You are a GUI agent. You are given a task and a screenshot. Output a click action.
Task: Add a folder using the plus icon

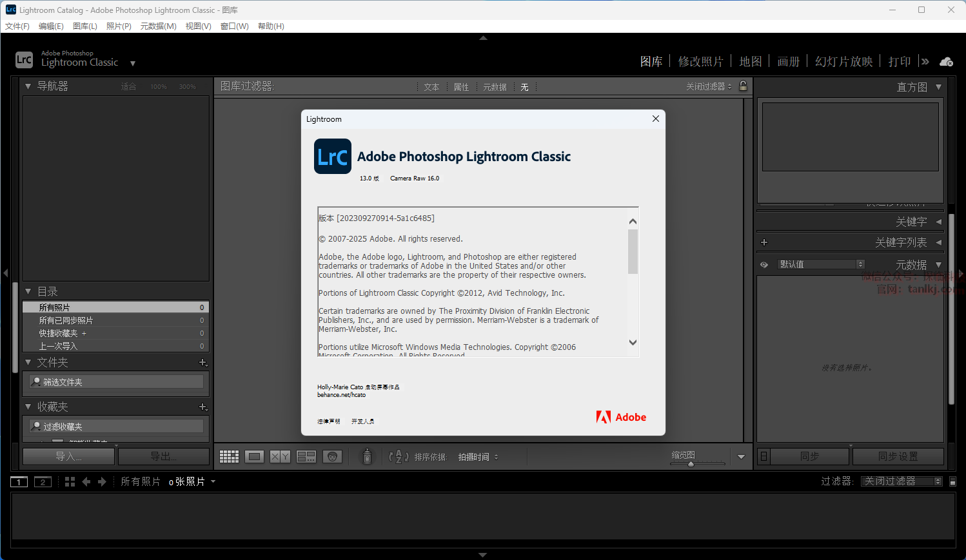pyautogui.click(x=203, y=362)
